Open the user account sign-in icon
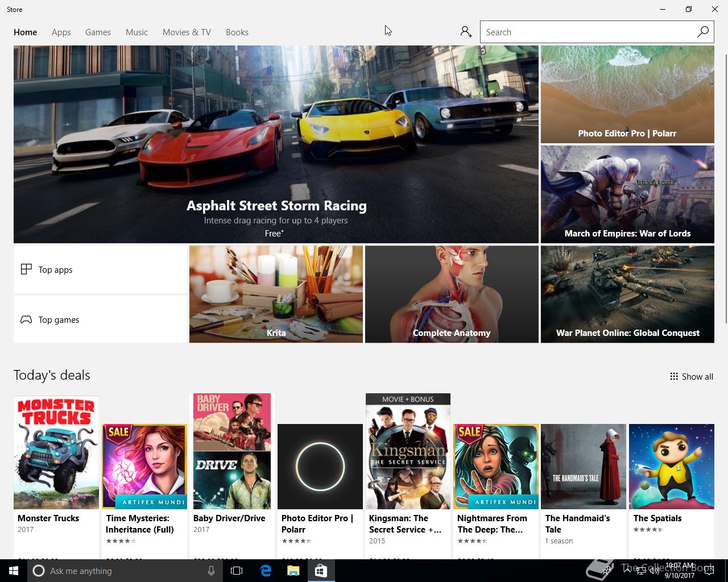This screenshot has width=728, height=582. (466, 32)
